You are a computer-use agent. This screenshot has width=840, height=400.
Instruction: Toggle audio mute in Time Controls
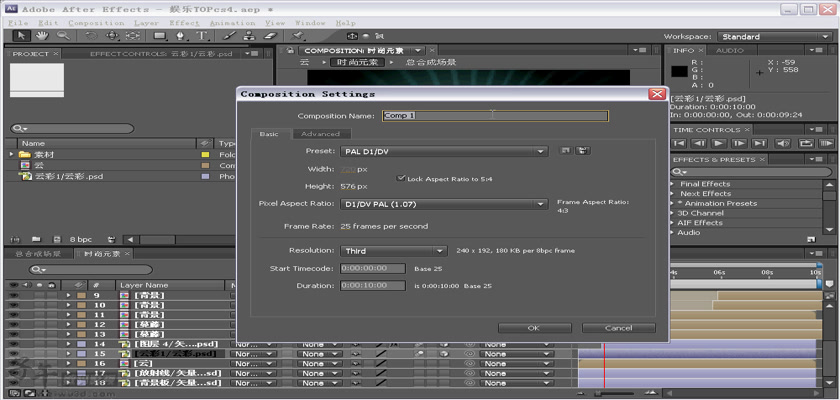783,143
